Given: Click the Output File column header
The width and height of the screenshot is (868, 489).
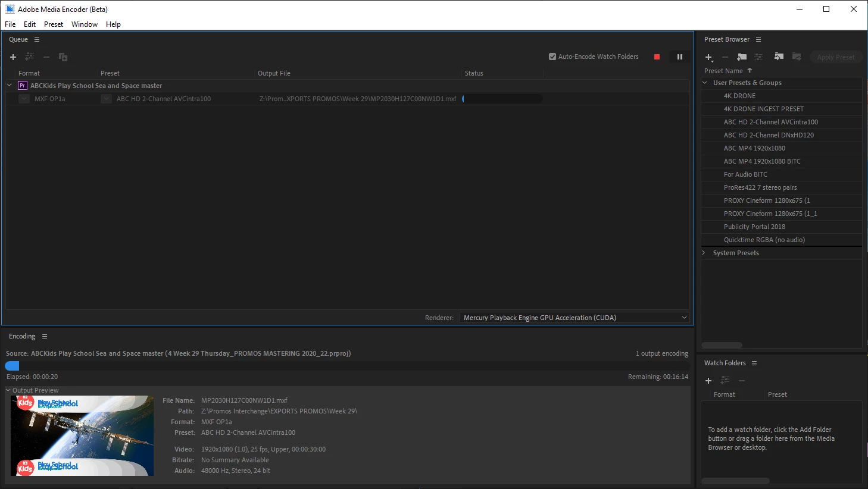Looking at the screenshot, I should 274,73.
